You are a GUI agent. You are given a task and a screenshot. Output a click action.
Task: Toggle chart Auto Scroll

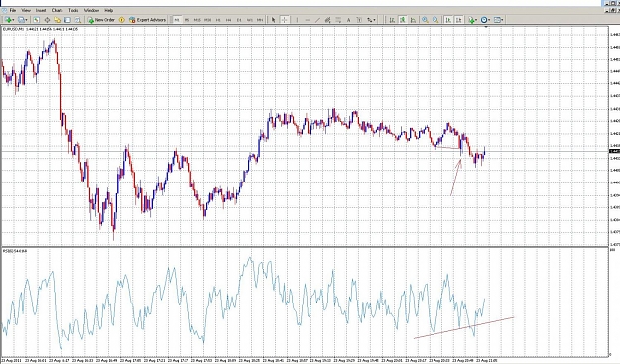pyautogui.click(x=448, y=20)
